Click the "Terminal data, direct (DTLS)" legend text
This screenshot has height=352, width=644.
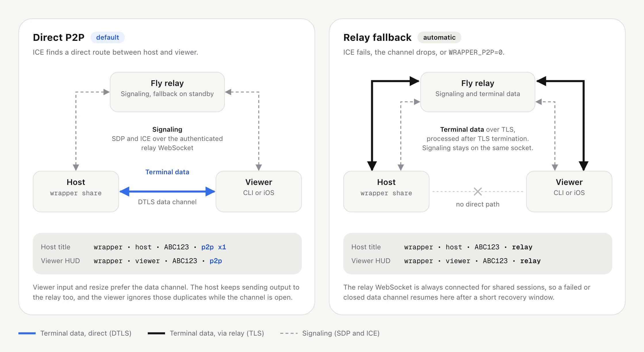86,333
